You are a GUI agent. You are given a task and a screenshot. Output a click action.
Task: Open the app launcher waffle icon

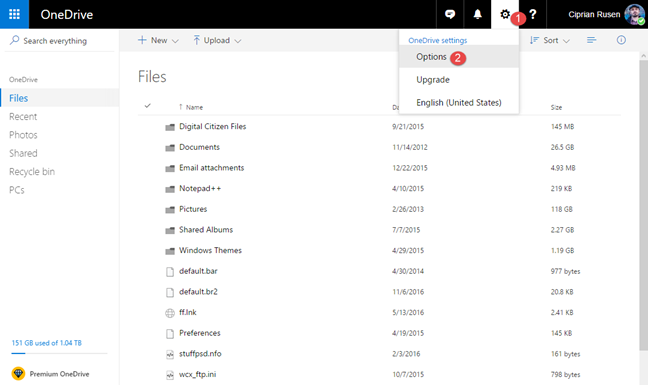click(x=14, y=14)
